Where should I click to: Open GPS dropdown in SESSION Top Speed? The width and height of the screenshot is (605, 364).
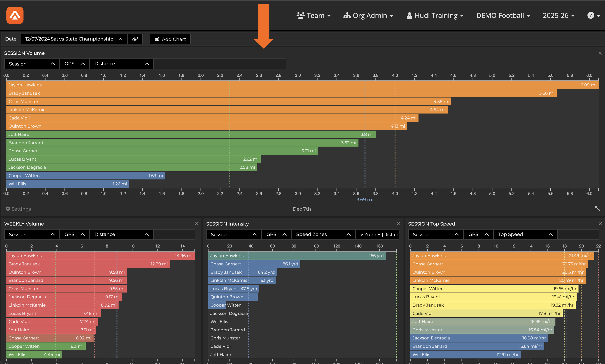coord(479,234)
